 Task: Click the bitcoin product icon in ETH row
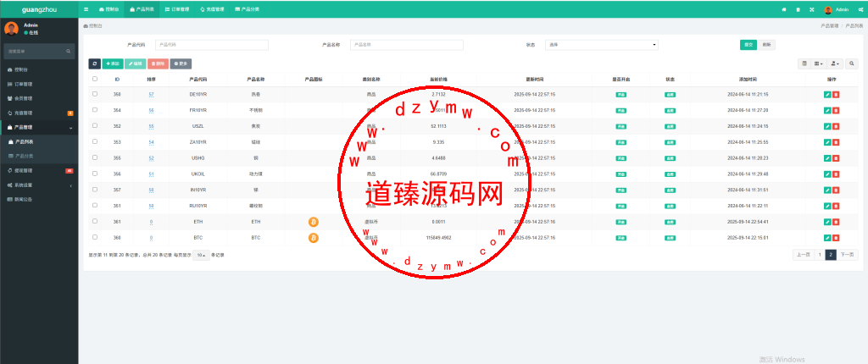(x=314, y=222)
